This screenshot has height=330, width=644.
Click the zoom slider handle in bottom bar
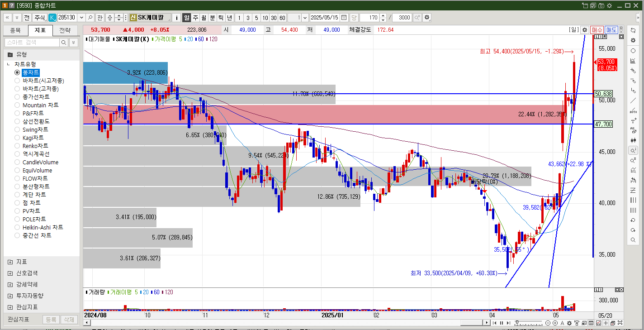pos(517,323)
